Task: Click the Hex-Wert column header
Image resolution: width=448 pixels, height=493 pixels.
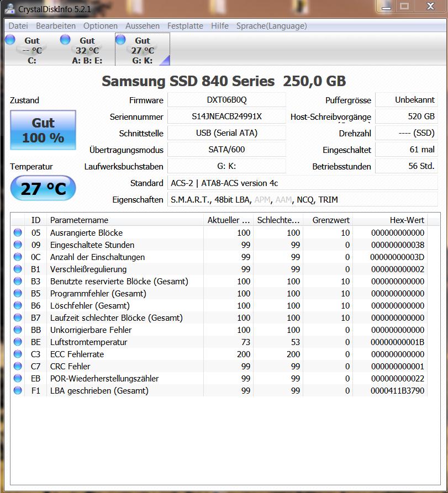Action: [390, 220]
